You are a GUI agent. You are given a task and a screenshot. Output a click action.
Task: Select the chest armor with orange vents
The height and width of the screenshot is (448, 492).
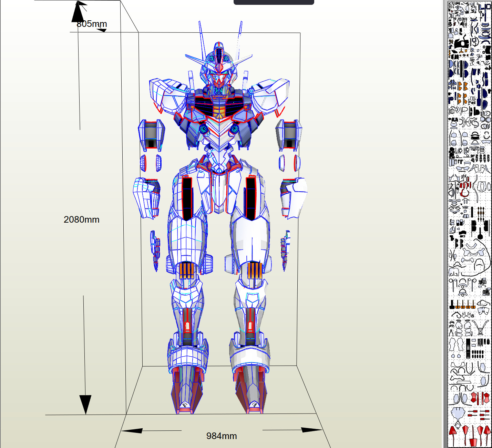[x=218, y=107]
